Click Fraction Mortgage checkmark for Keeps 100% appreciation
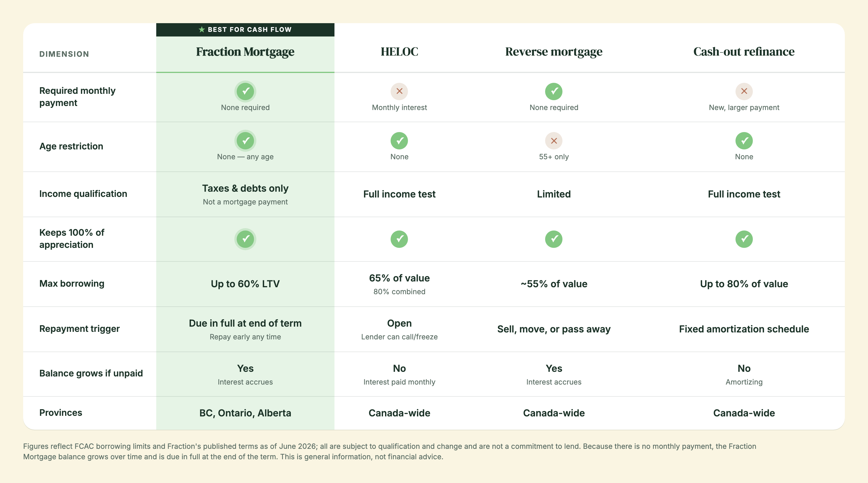This screenshot has width=868, height=483. click(245, 239)
